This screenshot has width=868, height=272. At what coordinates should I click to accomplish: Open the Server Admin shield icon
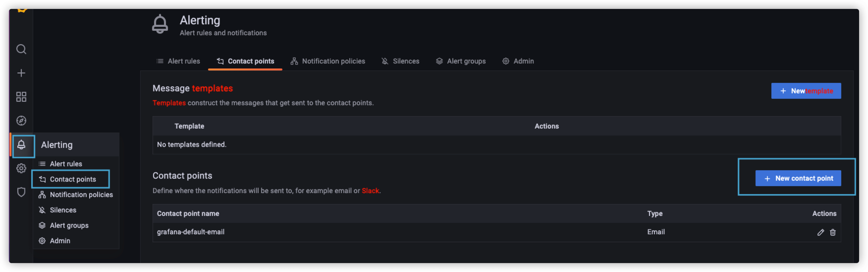click(x=21, y=192)
